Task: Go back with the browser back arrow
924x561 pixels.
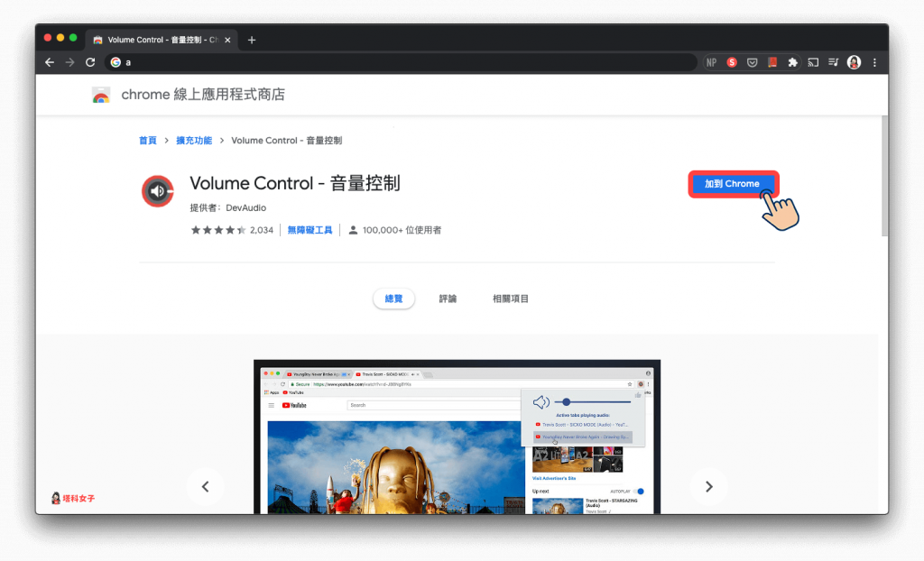Action: click(50, 62)
